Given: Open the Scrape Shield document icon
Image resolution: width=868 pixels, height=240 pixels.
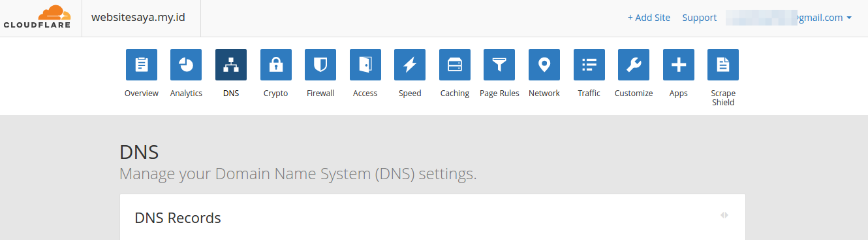Looking at the screenshot, I should [x=723, y=65].
